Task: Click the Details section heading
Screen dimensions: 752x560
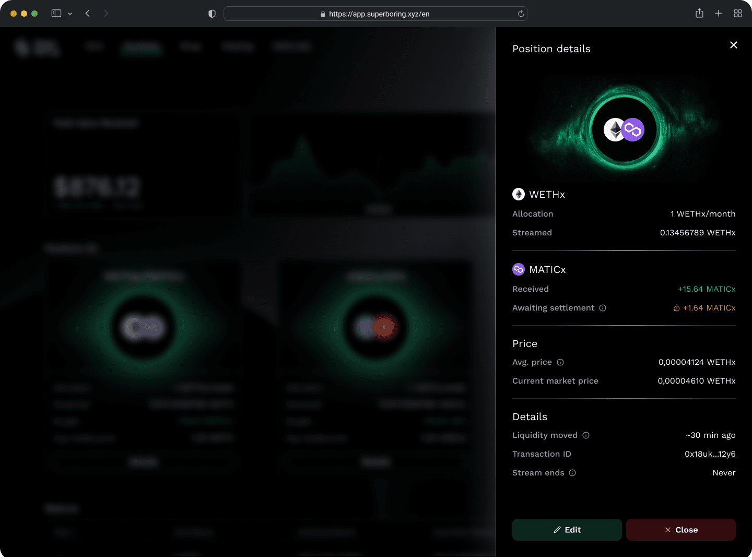Action: click(530, 416)
